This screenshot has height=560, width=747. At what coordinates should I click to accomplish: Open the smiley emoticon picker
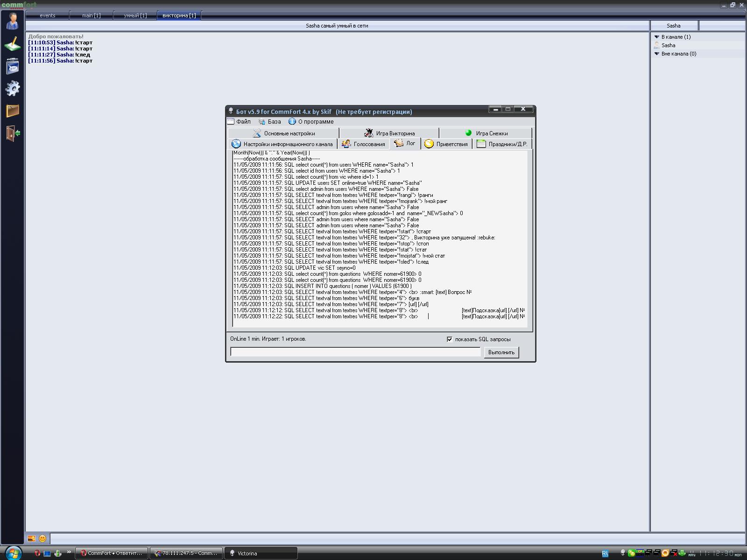[42, 539]
